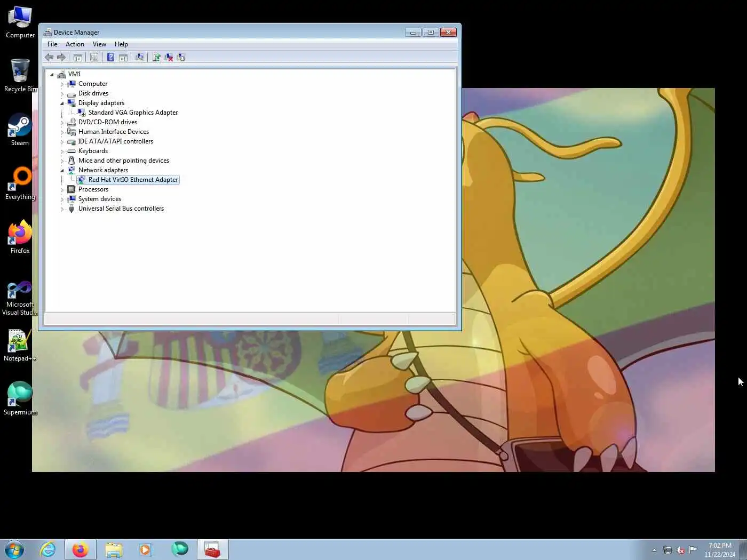Select the Display adapters label
747x560 pixels.
pos(101,103)
